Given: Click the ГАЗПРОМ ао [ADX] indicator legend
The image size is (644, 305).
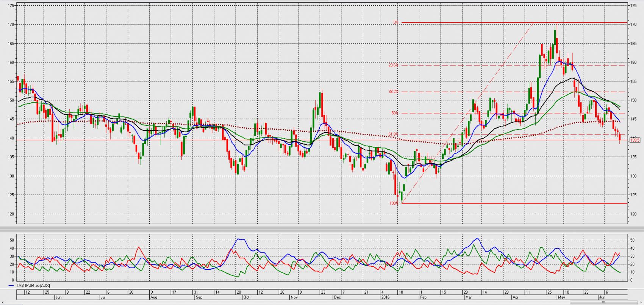Looking at the screenshot, I should pyautogui.click(x=33, y=286).
